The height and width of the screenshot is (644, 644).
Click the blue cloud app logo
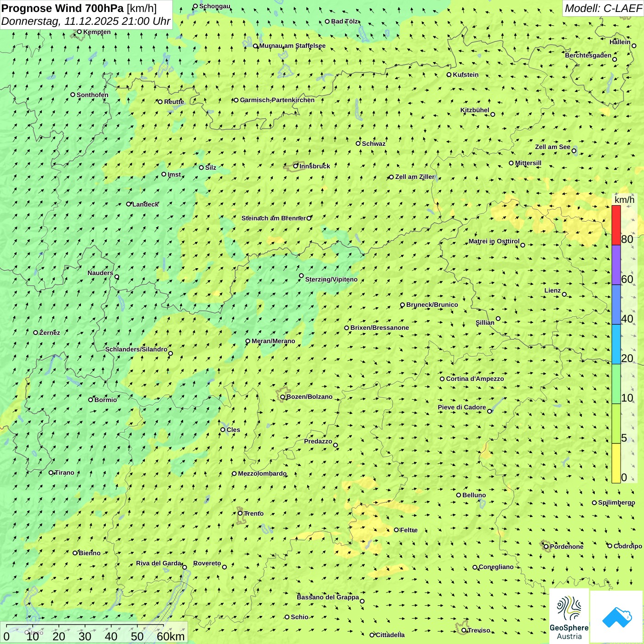point(616,617)
